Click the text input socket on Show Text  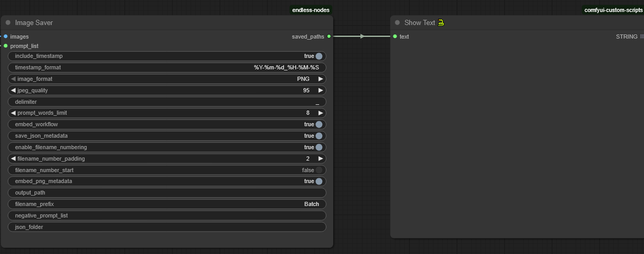395,37
